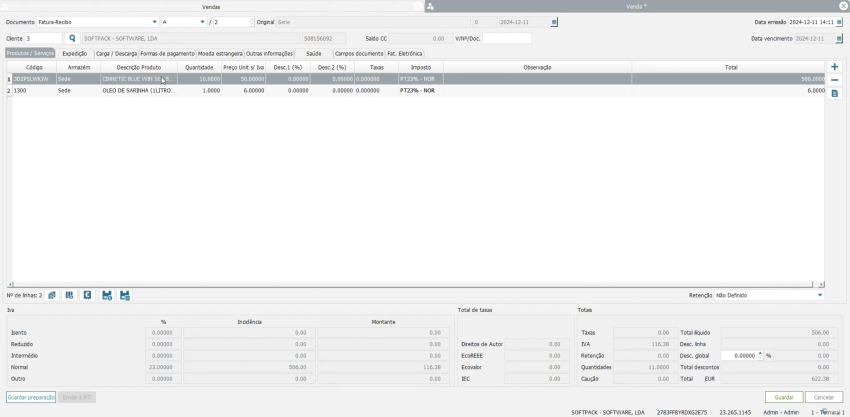Open the Original document date calendar icon
The height and width of the screenshot is (417, 850).
555,21
